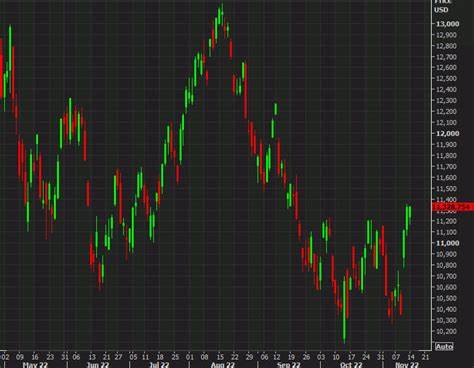Click date label 10 on time axis
The height and width of the screenshot is (368, 474).
[x=336, y=357]
